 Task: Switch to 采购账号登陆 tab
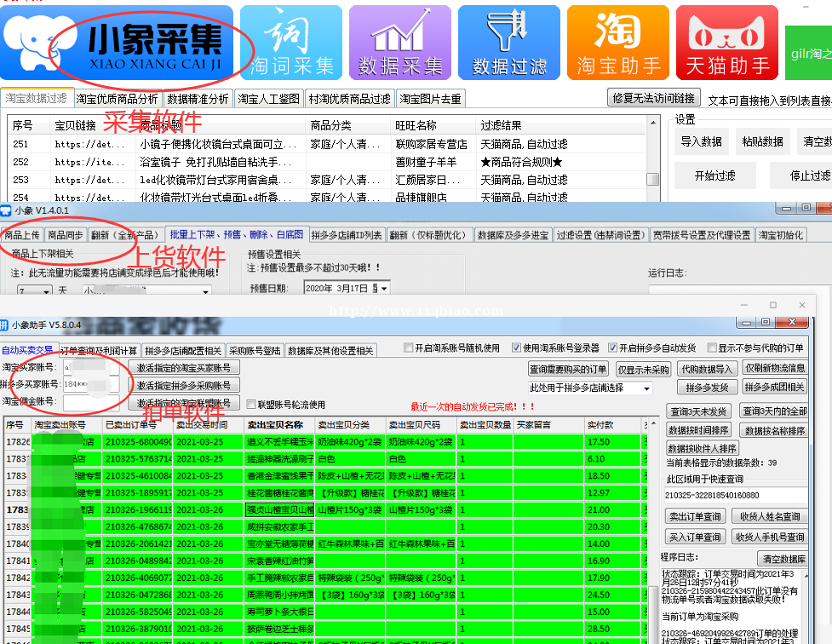point(255,350)
